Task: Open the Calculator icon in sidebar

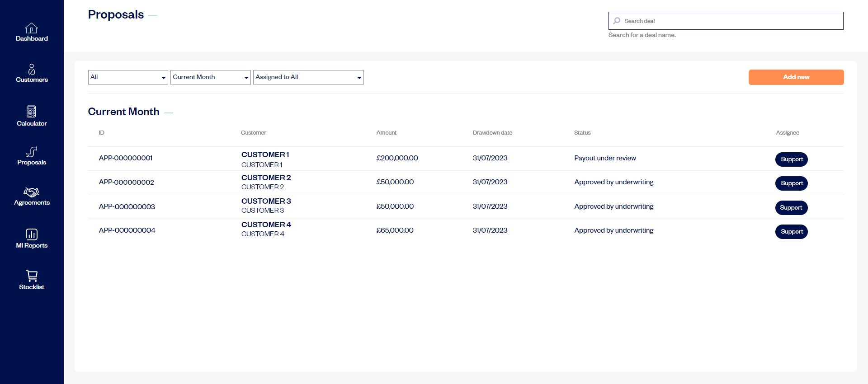Action: click(x=31, y=112)
